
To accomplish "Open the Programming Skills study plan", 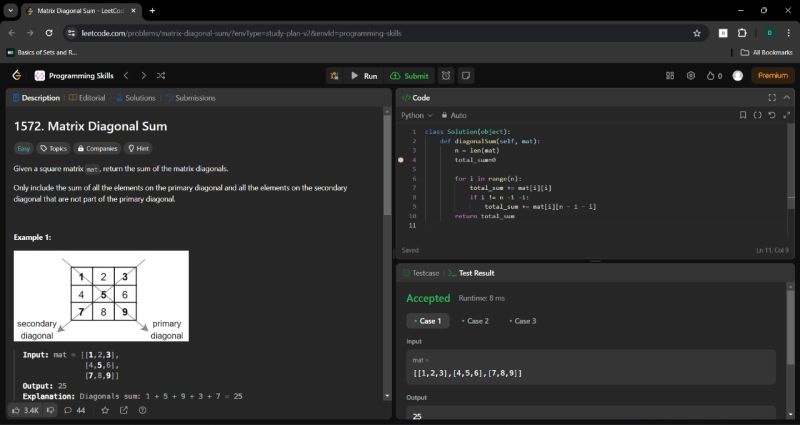I will (x=74, y=76).
